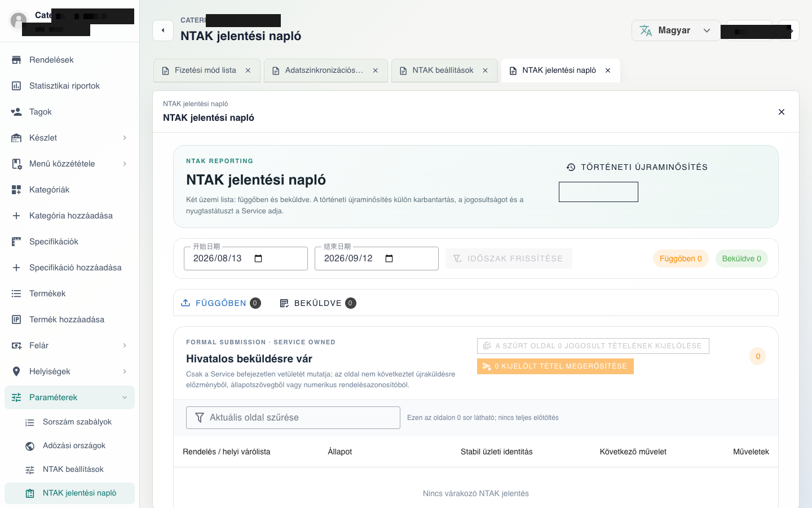Click the Aktuális oldal szűrése field

293,418
